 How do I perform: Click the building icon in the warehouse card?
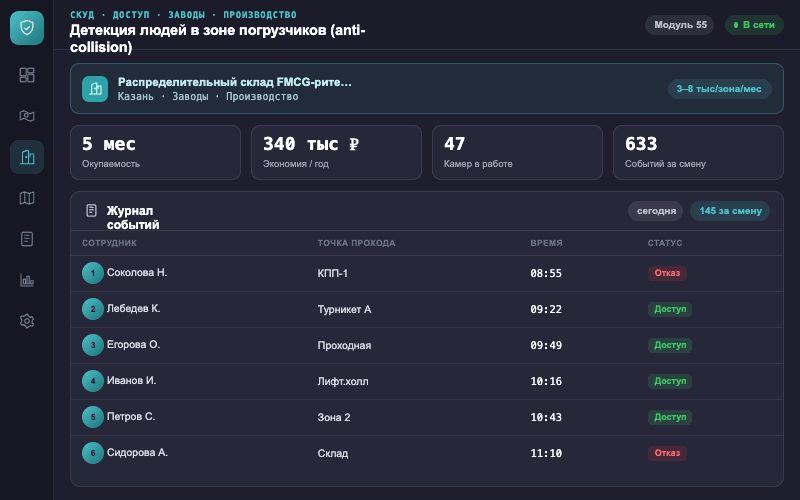tap(95, 89)
